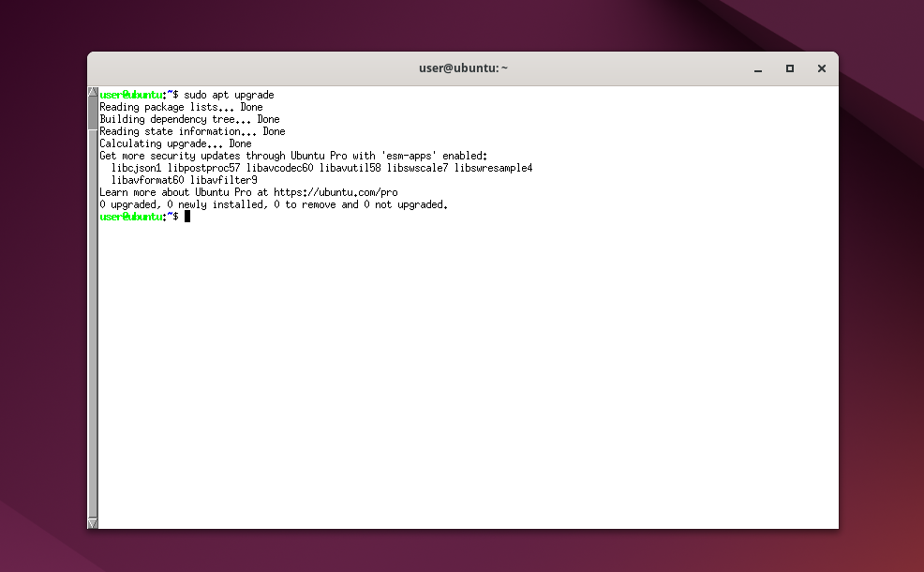The width and height of the screenshot is (924, 572).
Task: Close the terminal window
Action: (821, 68)
